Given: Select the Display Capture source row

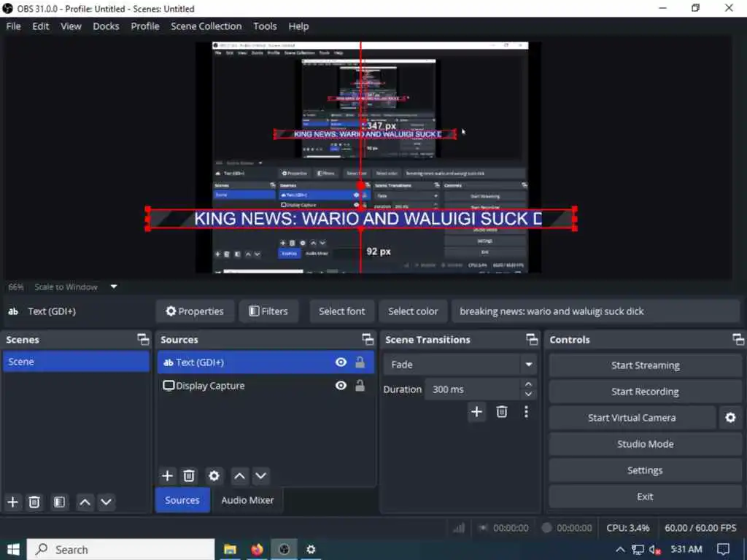Looking at the screenshot, I should pos(266,386).
